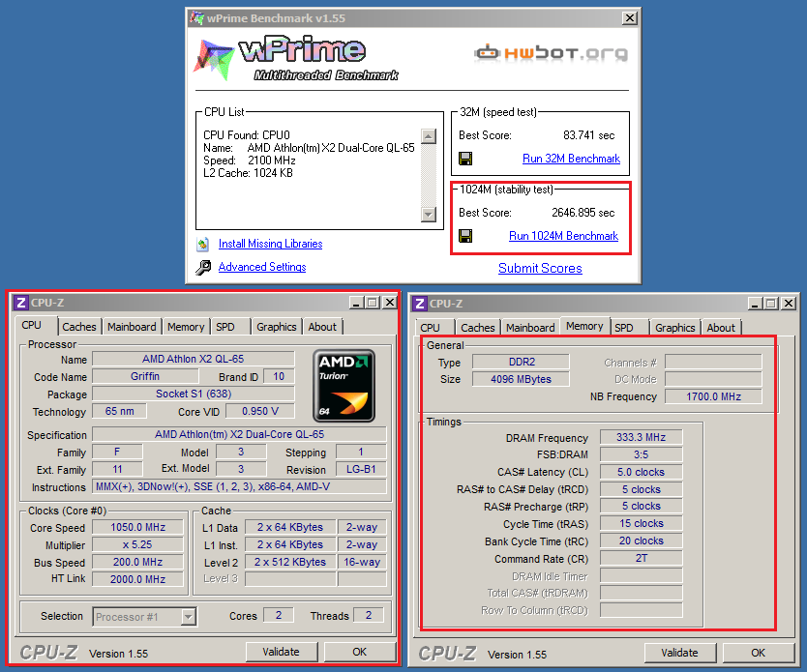
Task: Close the left CPU-Z window
Action: (390, 303)
